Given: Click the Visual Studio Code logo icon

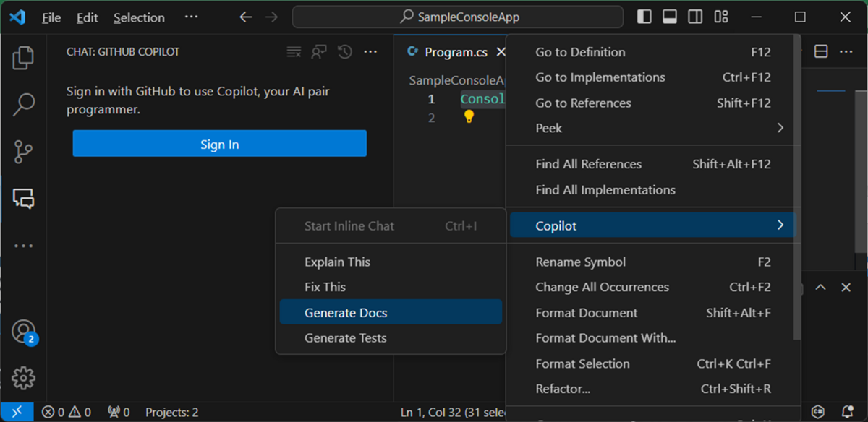Looking at the screenshot, I should pyautogui.click(x=17, y=17).
